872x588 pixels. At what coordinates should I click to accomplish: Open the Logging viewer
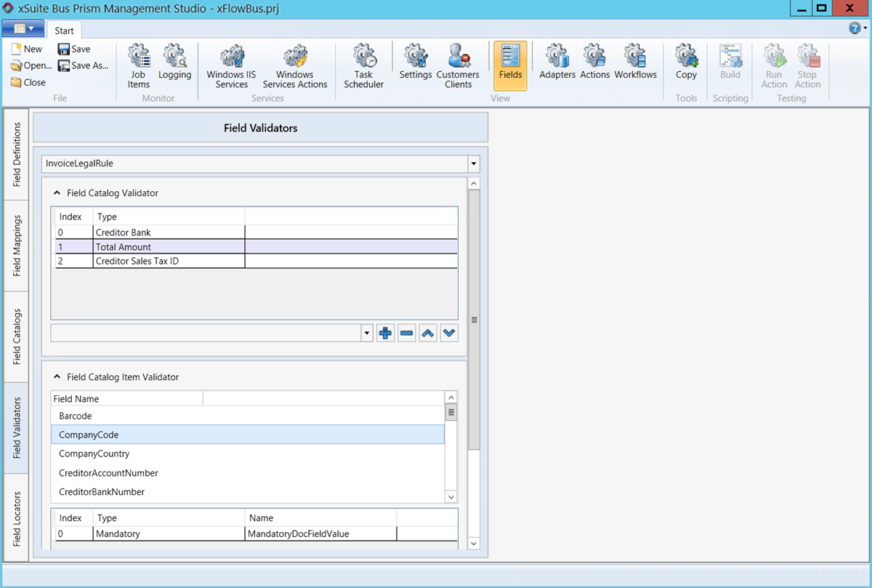click(174, 65)
